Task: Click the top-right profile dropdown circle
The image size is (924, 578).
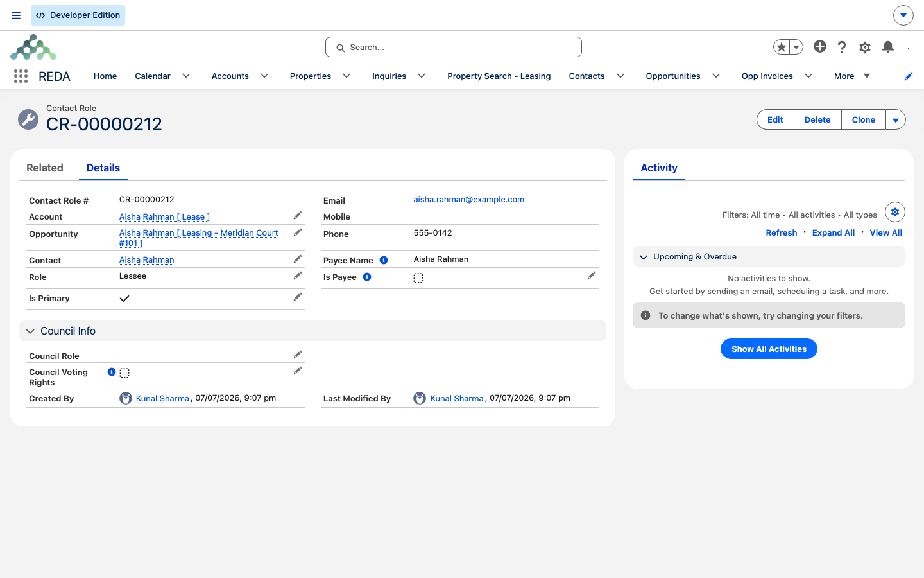Action: click(903, 15)
